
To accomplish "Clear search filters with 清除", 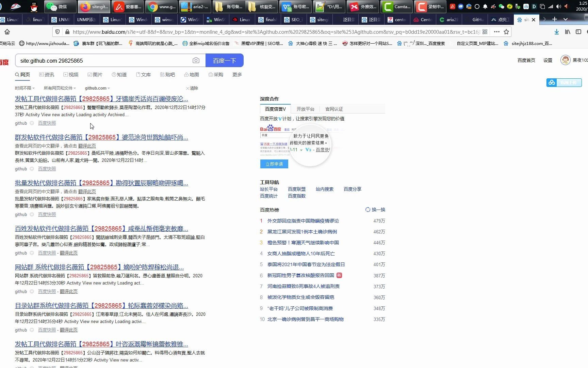I will pos(192,88).
